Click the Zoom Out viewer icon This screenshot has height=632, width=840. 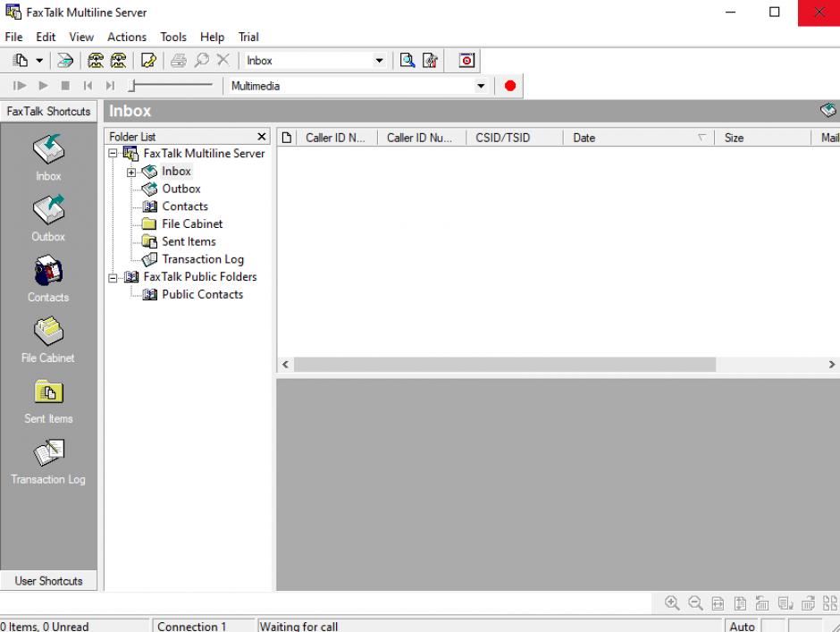695,603
